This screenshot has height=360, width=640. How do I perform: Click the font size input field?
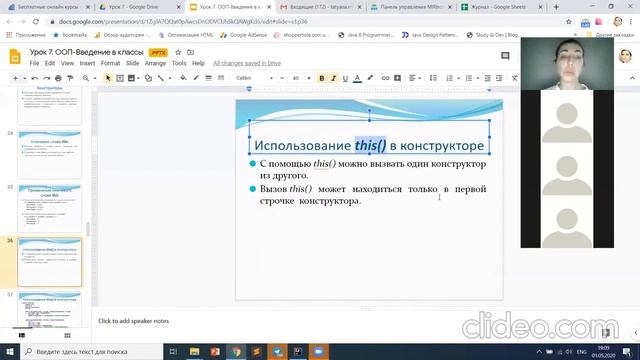(x=296, y=78)
